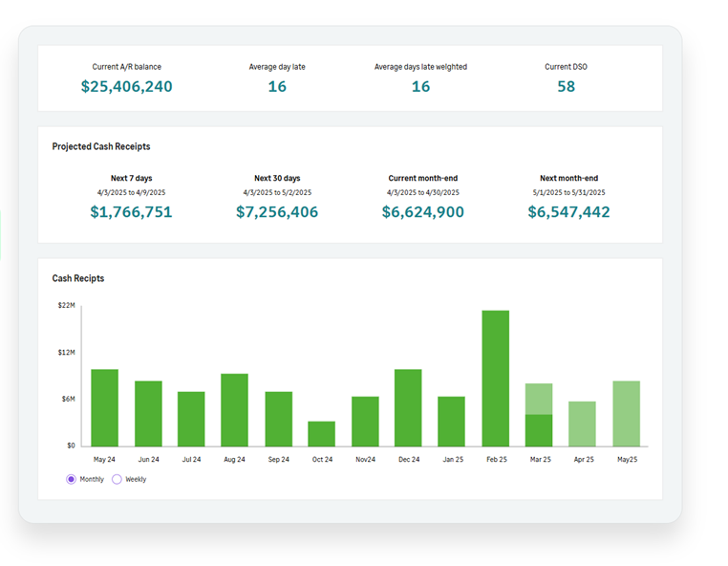Select the Current month-end $6,624,900 amount
This screenshot has height=566, width=728.
tap(422, 212)
